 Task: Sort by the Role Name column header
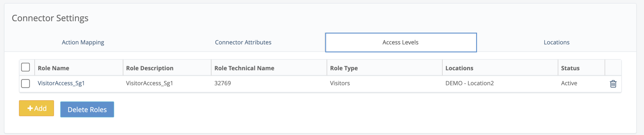pyautogui.click(x=53, y=68)
